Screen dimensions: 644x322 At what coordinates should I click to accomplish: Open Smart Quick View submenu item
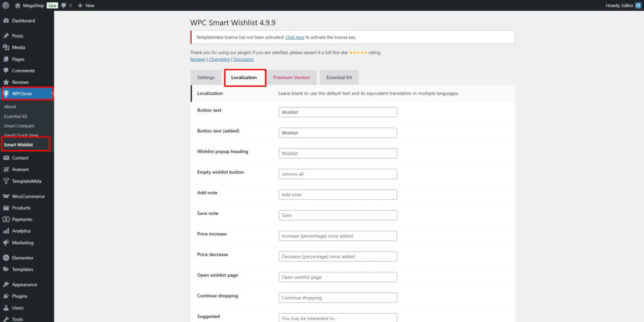[21, 135]
